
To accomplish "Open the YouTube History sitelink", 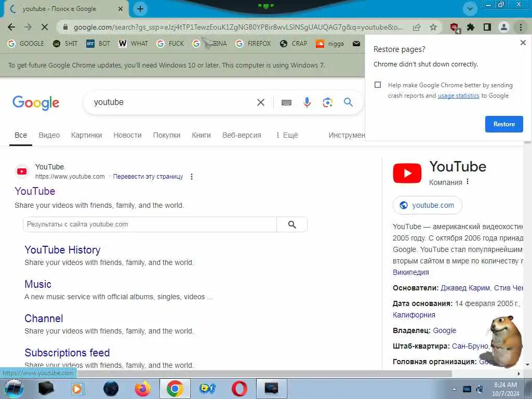I will click(62, 250).
